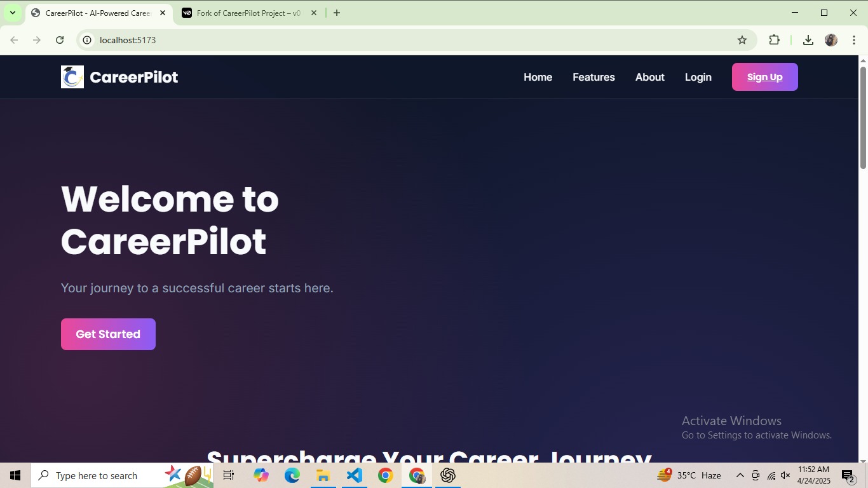Click the Get Started button
868x488 pixels.
point(108,334)
